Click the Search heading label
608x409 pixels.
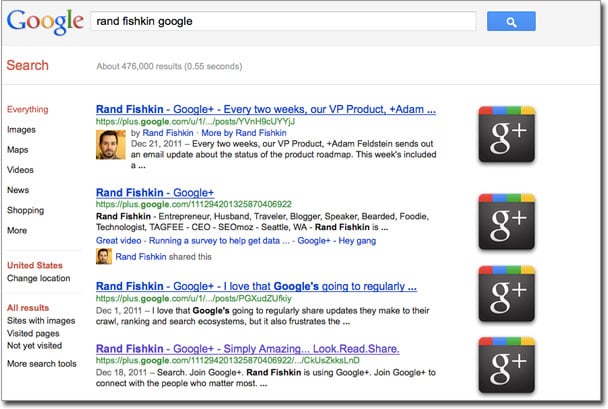click(28, 65)
